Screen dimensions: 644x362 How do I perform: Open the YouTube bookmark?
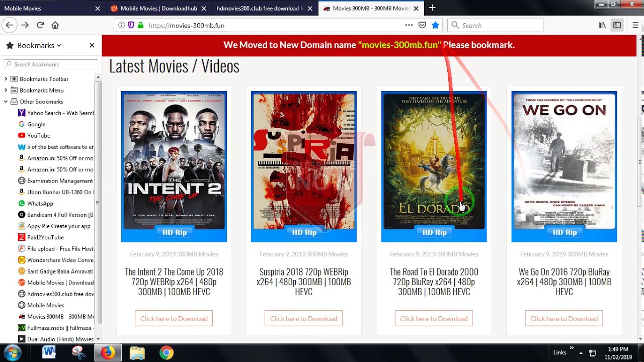tap(34, 136)
